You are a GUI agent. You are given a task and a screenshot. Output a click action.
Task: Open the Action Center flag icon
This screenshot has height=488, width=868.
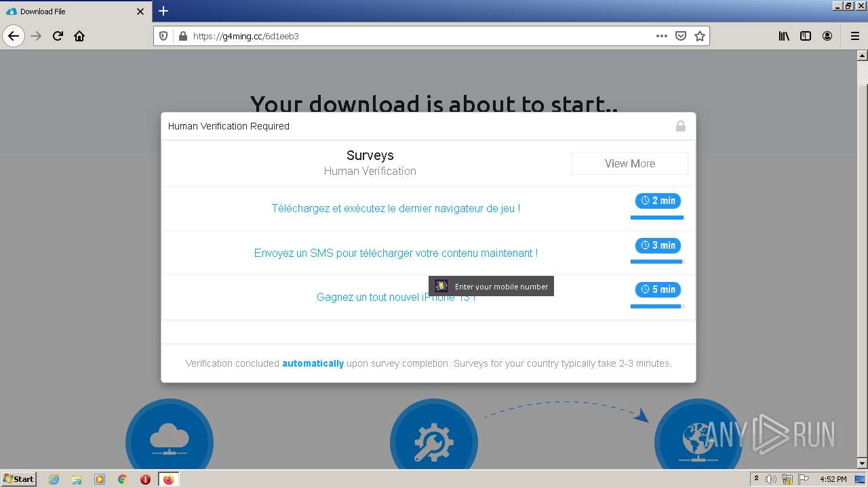pos(804,479)
